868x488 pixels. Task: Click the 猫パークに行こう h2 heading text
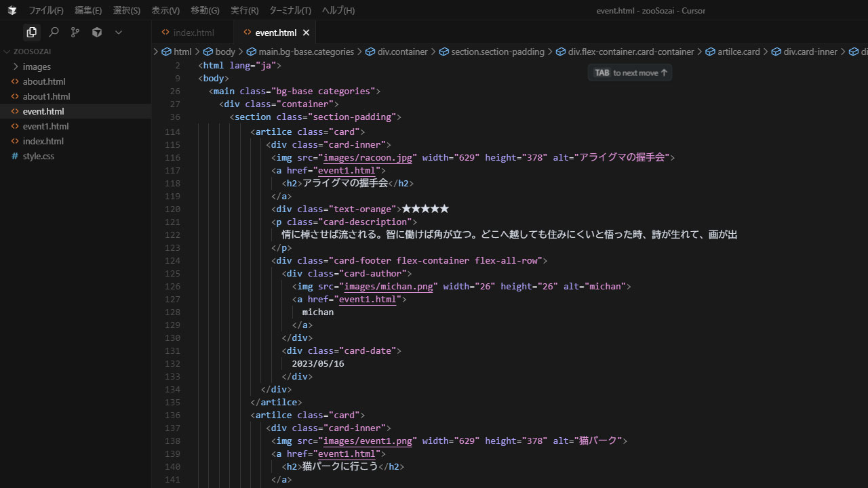[x=340, y=466]
